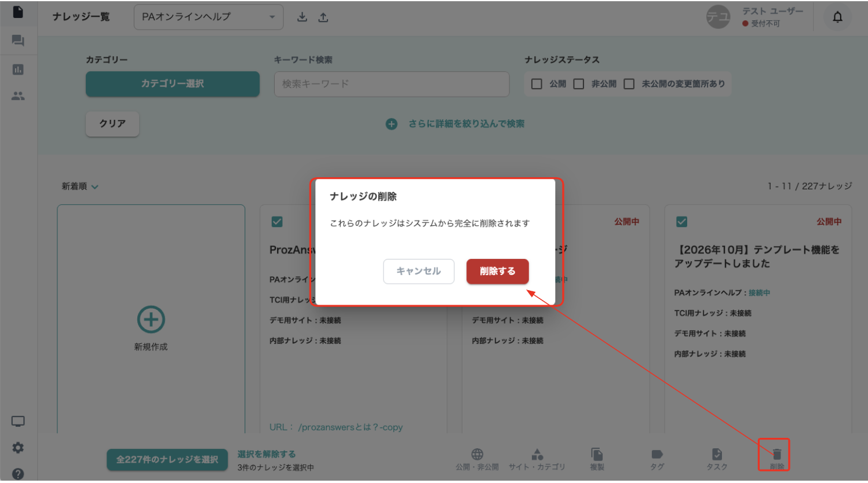868x483 pixels.
Task: Click the 全227件のナレッジを選択 button
Action: (167, 460)
